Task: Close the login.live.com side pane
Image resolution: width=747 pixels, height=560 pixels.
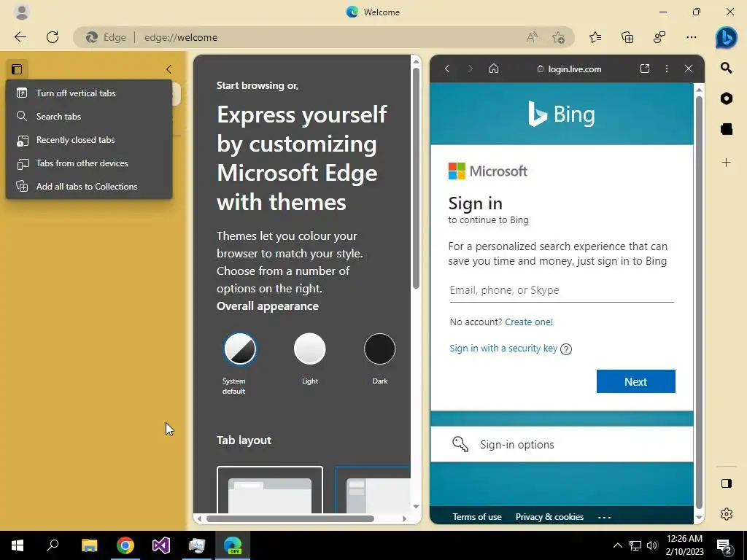Action: point(689,69)
